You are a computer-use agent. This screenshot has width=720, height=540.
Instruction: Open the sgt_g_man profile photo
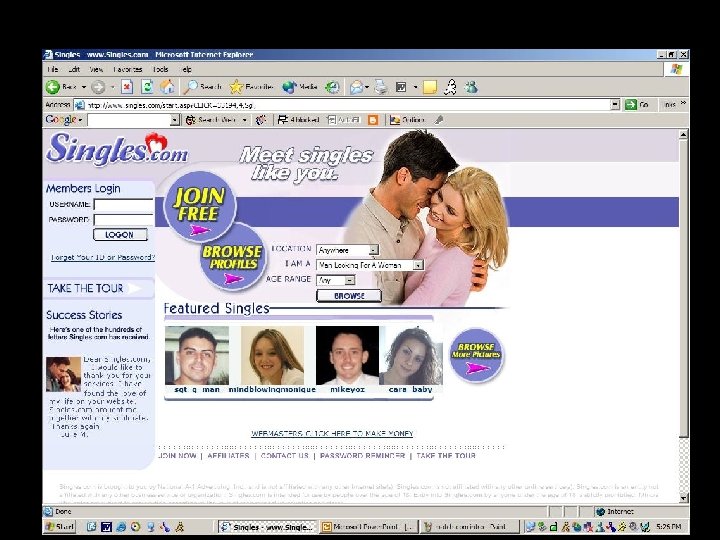pyautogui.click(x=197, y=355)
